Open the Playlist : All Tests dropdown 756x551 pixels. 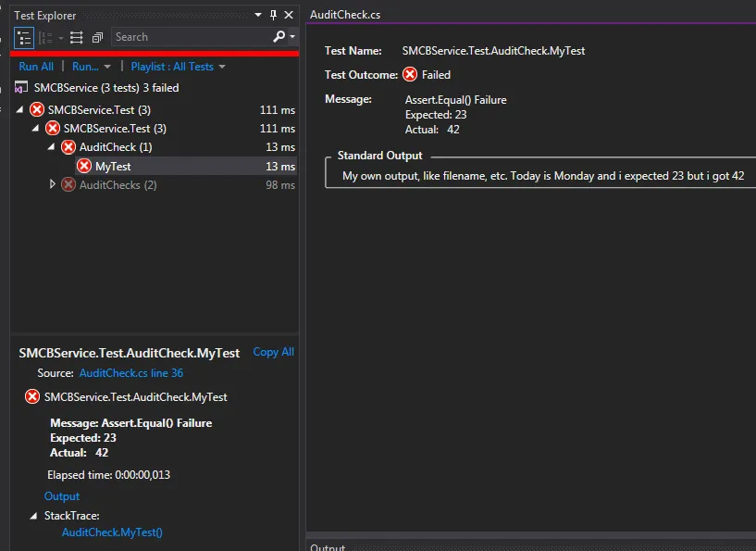click(x=178, y=67)
